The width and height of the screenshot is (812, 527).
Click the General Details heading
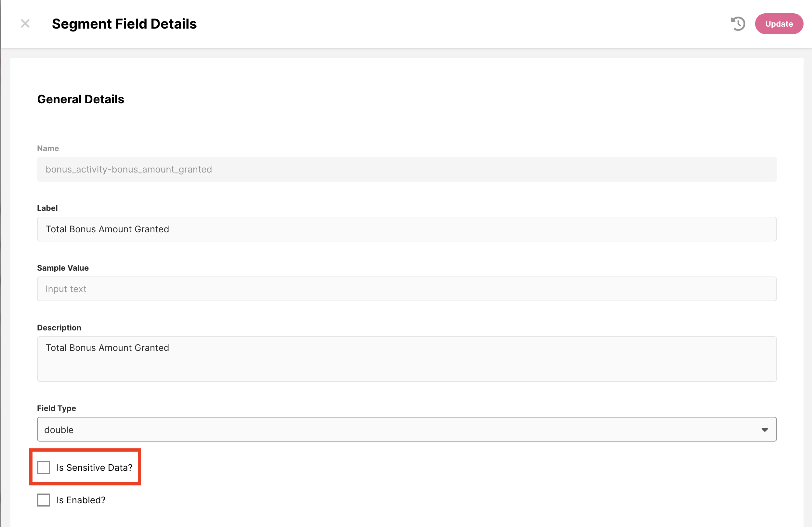[x=81, y=99]
